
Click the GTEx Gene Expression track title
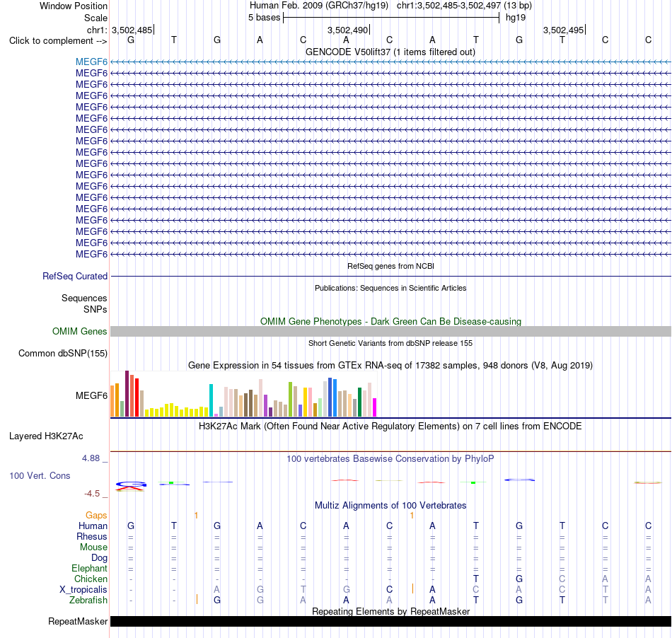coord(390,366)
